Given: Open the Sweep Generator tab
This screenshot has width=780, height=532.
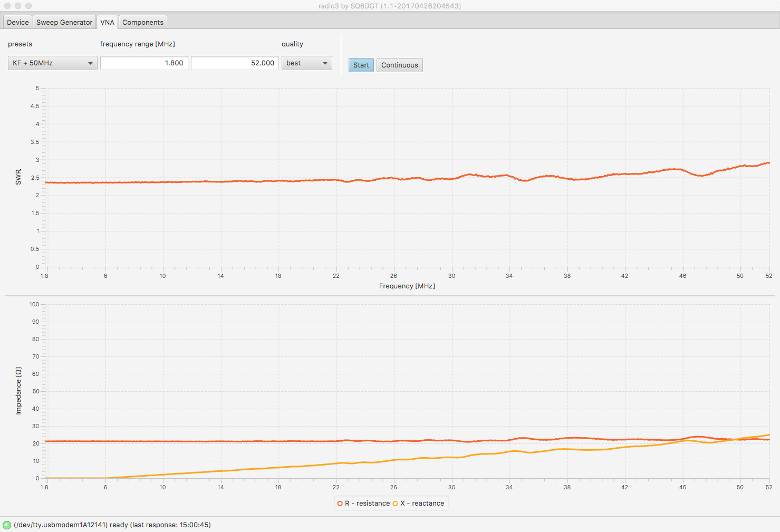Looking at the screenshot, I should (64, 22).
